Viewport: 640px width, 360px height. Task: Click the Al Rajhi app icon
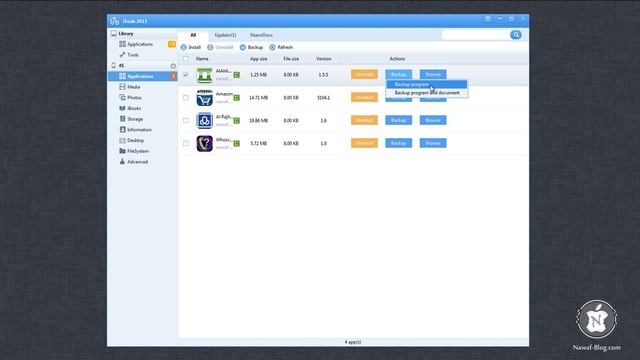click(204, 121)
